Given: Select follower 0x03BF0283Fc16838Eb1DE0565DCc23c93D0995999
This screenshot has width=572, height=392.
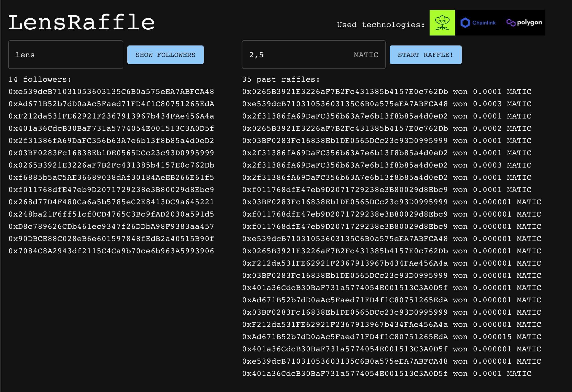Looking at the screenshot, I should (x=111, y=153).
